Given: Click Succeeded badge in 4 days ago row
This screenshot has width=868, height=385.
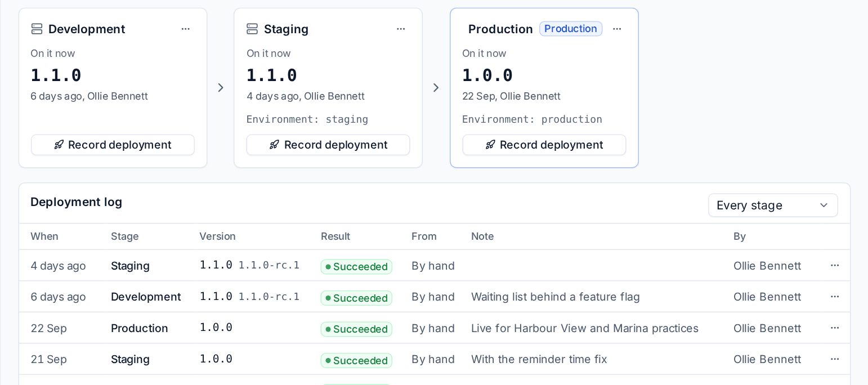Looking at the screenshot, I should pyautogui.click(x=356, y=267).
